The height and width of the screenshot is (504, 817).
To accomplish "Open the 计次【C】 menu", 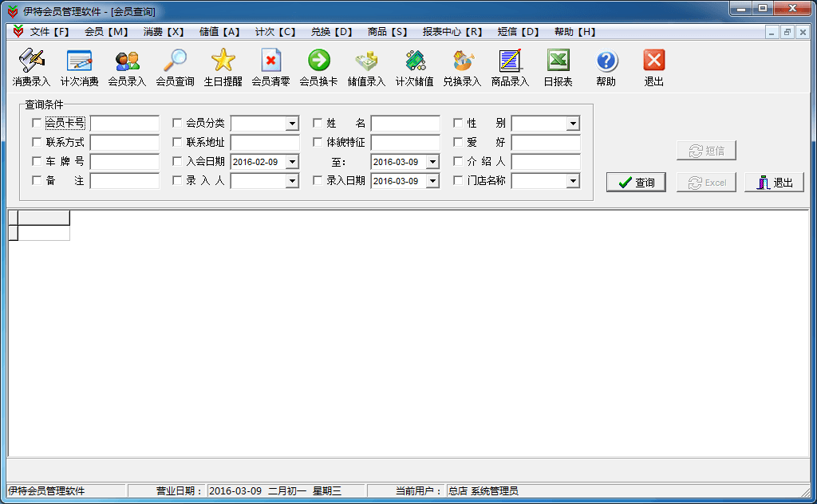I will tap(275, 32).
